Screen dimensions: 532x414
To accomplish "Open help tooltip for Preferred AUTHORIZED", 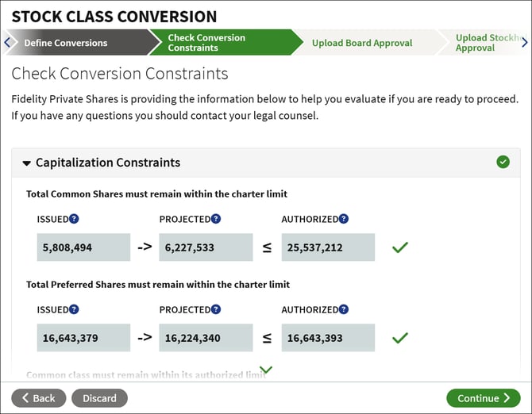I will click(343, 309).
